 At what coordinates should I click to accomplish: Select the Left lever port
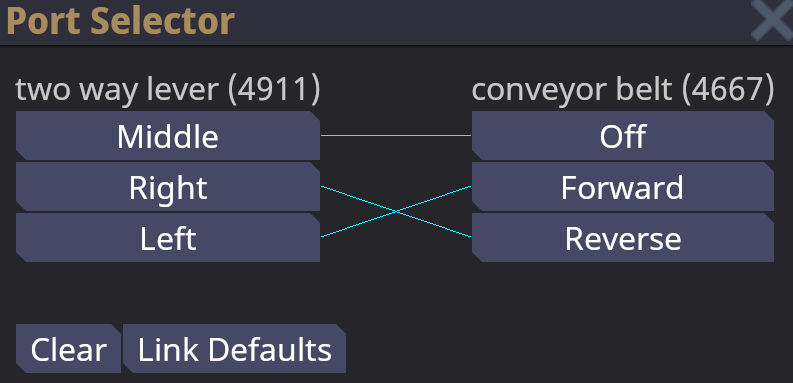[x=168, y=237]
